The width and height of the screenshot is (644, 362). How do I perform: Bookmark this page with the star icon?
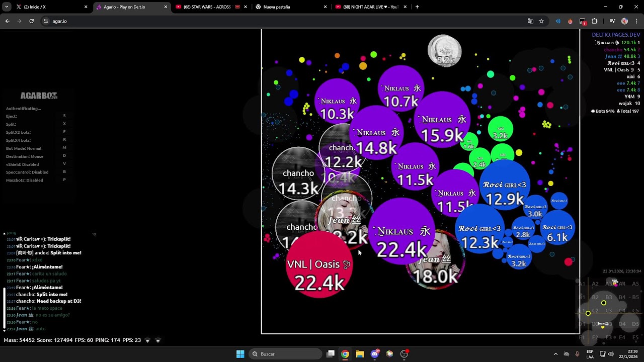tap(541, 21)
